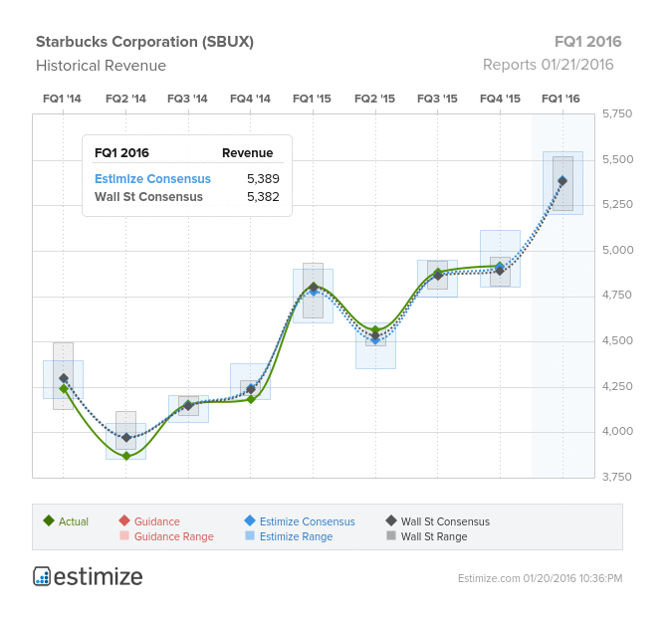
Task: Toggle the Actual series legend label
Action: [x=74, y=521]
